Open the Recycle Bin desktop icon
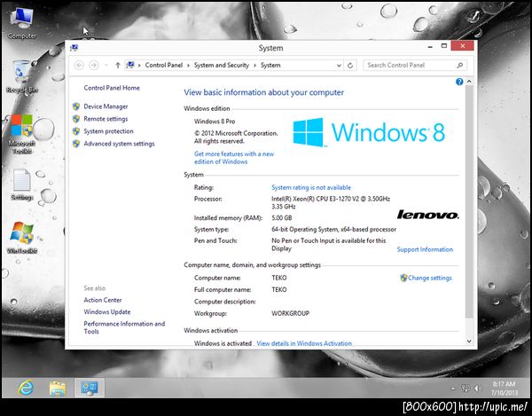532x416 pixels. pyautogui.click(x=21, y=76)
